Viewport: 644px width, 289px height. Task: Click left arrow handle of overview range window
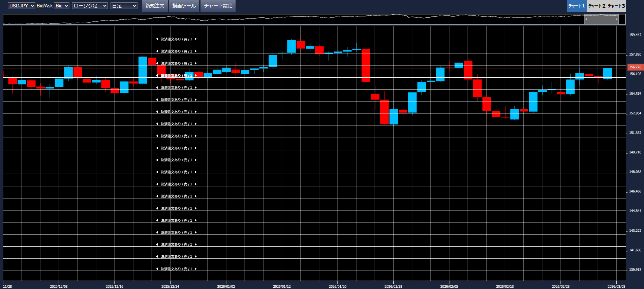click(586, 19)
